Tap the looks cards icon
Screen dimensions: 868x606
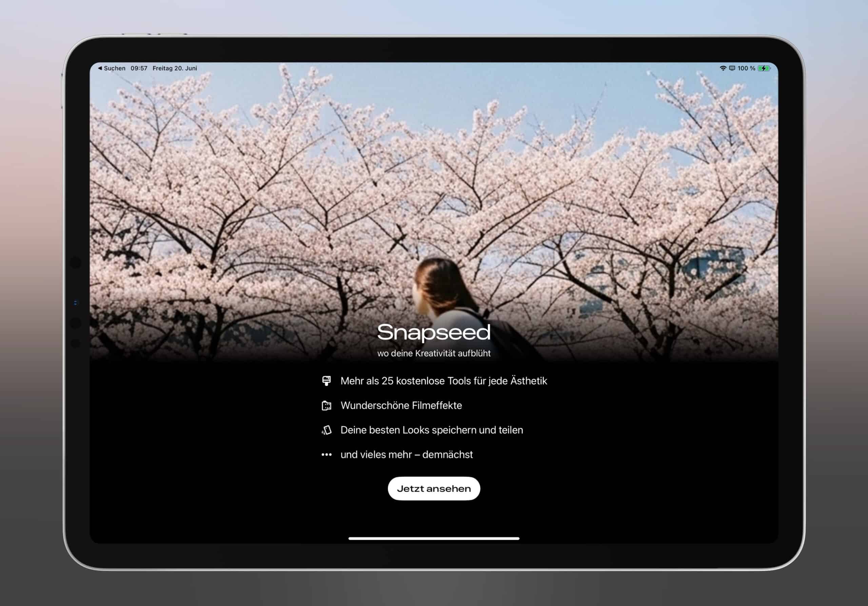326,430
